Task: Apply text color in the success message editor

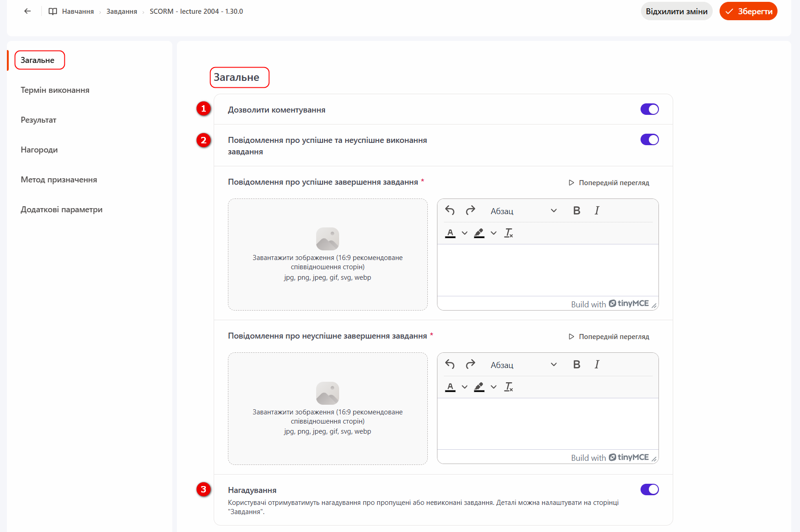Action: click(450, 233)
